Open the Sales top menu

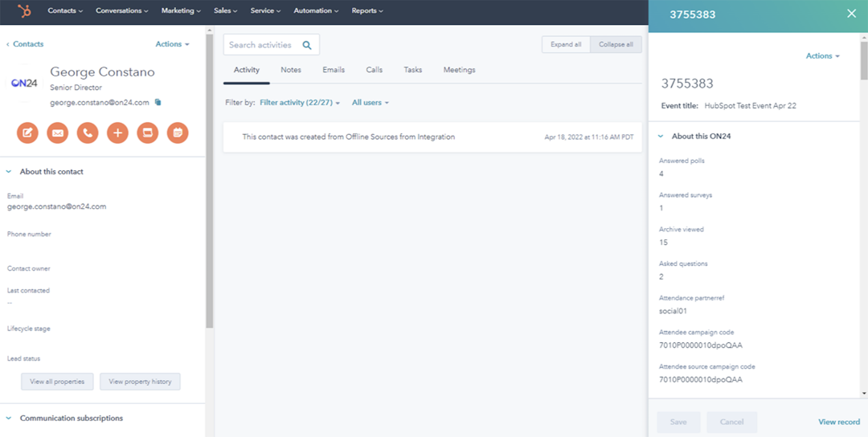[225, 10]
